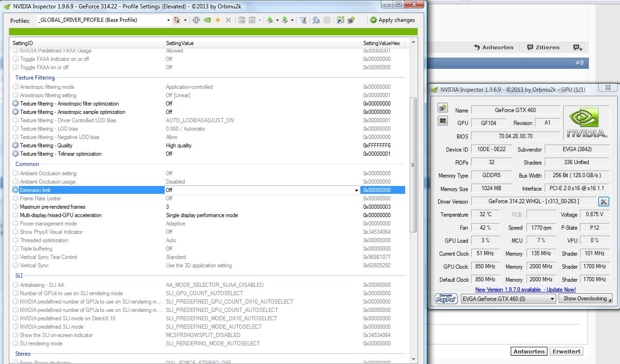The height and width of the screenshot is (364, 620).
Task: Click the High quality setting value
Action: tap(179, 146)
